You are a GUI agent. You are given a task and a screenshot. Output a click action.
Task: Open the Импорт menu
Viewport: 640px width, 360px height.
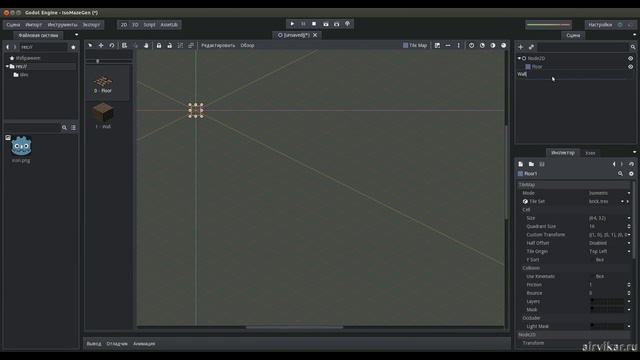33,25
